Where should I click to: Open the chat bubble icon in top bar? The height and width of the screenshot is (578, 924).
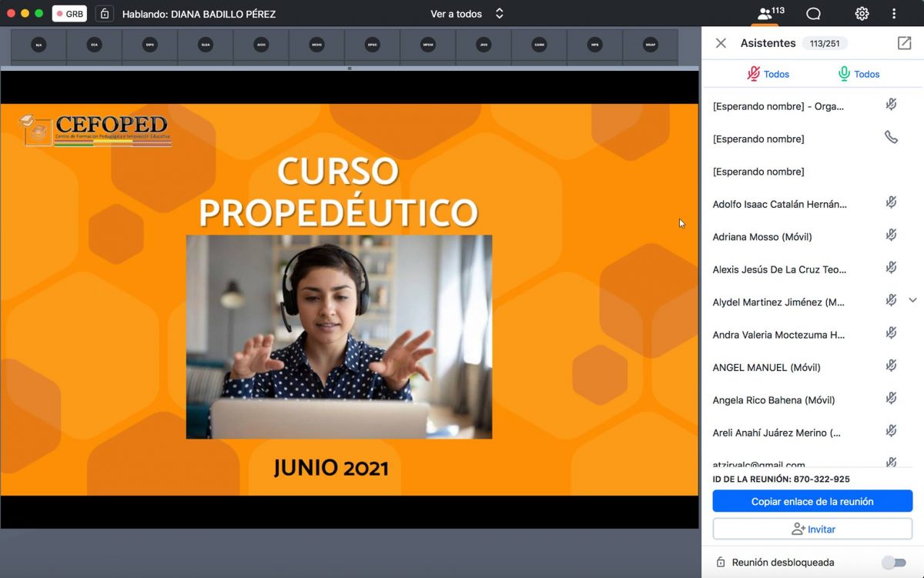click(813, 14)
